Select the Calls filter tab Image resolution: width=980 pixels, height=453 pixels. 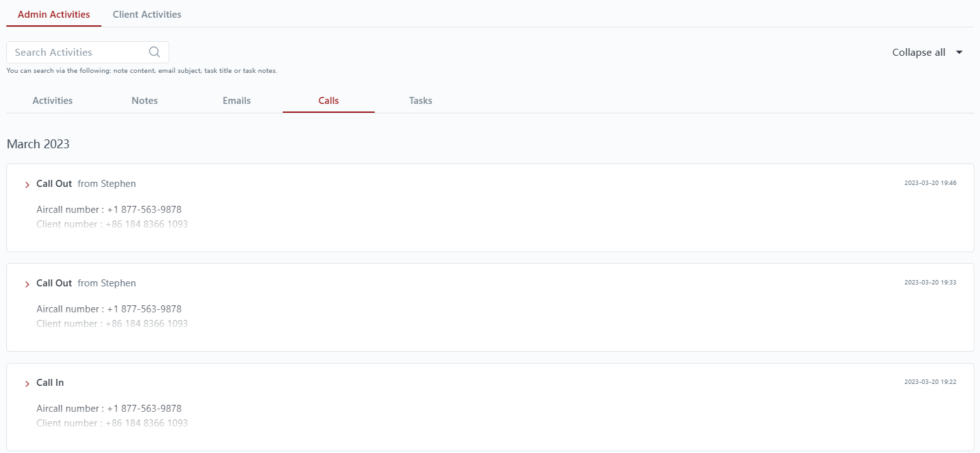click(328, 101)
